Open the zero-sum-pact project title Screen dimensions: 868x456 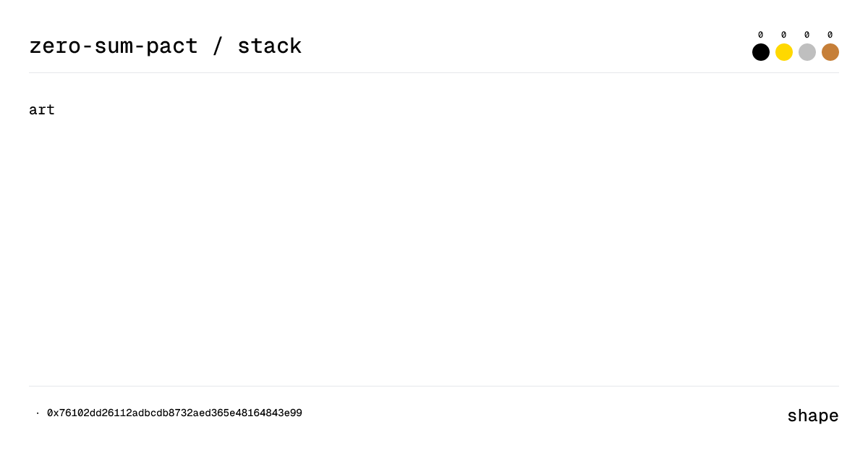pos(113,46)
